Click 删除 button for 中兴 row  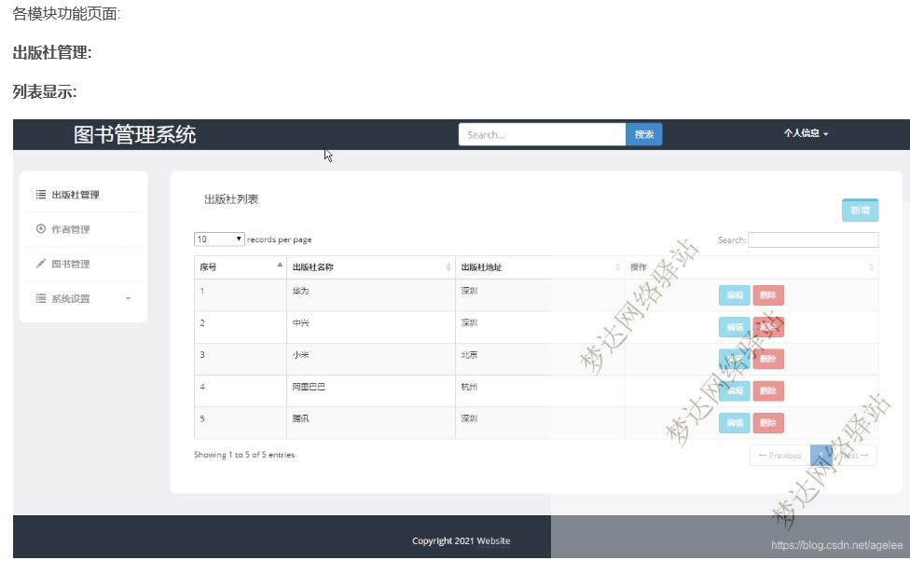(x=768, y=327)
